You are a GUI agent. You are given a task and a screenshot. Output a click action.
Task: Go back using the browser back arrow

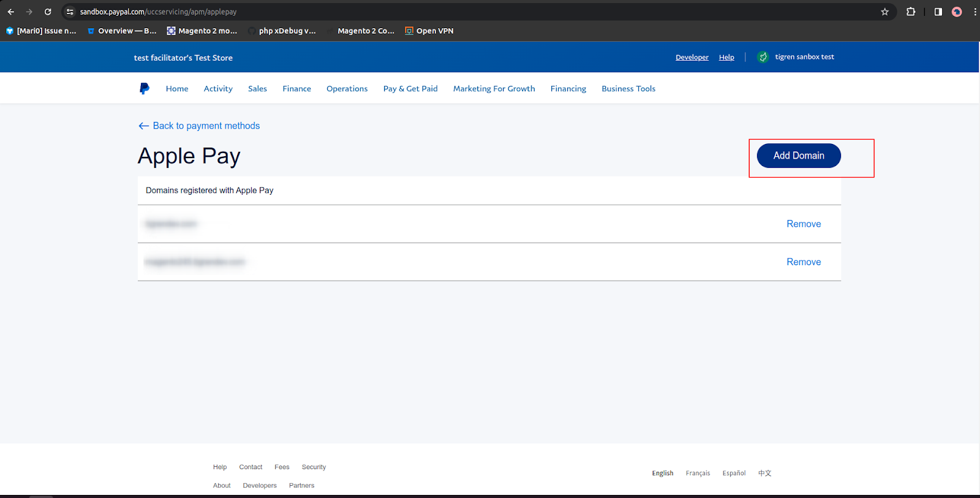(x=11, y=12)
